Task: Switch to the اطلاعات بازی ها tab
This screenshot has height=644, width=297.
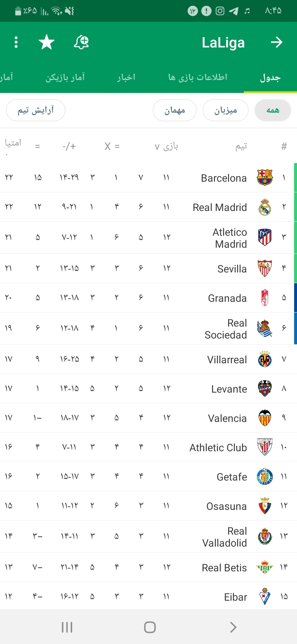Action: [198, 78]
